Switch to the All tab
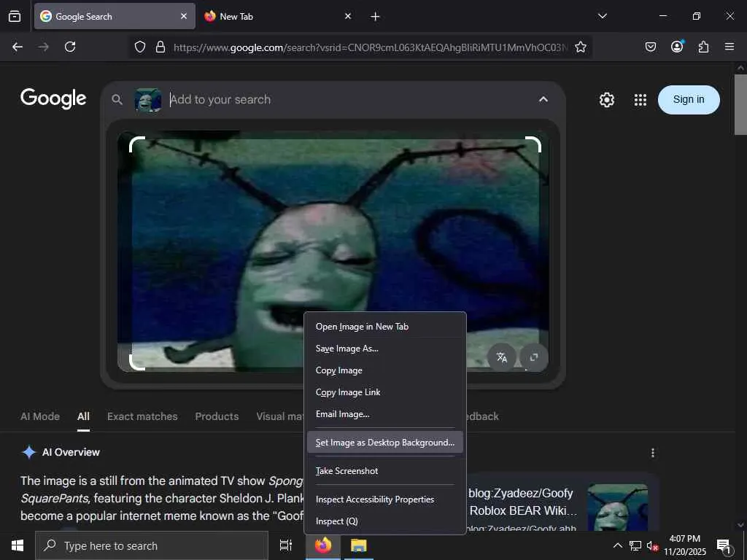 point(83,416)
